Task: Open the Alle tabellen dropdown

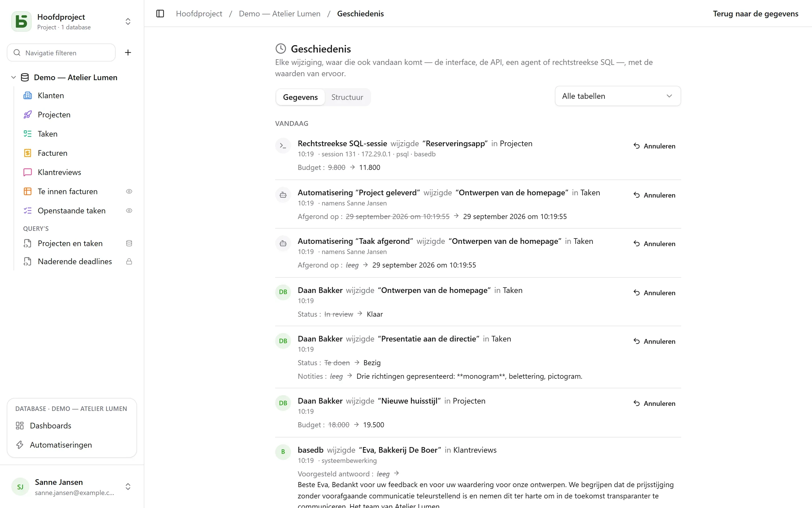Action: pyautogui.click(x=618, y=96)
